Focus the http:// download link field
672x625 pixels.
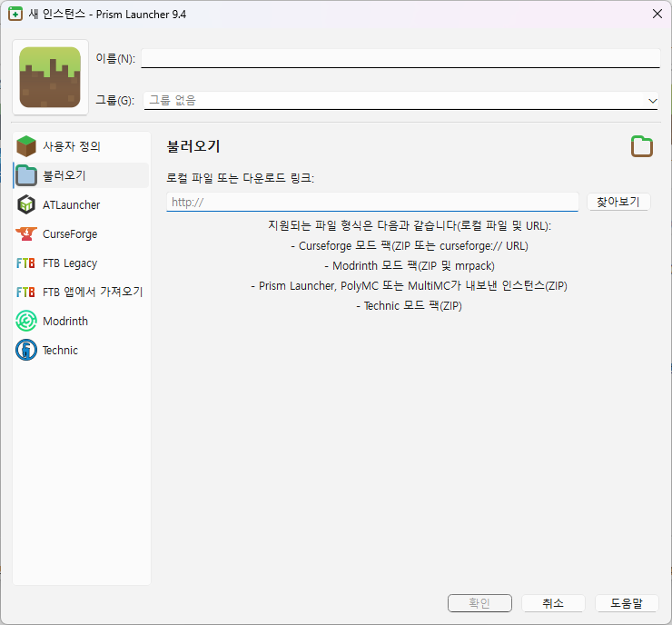pos(372,202)
